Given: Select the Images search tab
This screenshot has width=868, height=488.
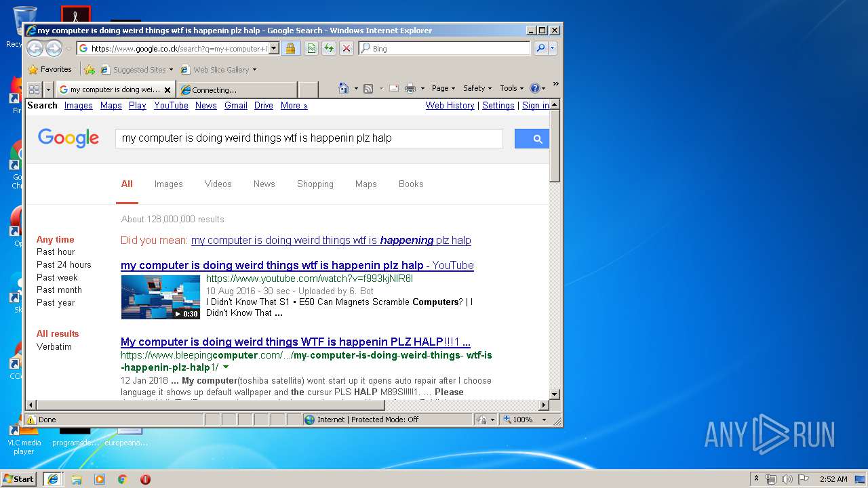Looking at the screenshot, I should coord(168,184).
